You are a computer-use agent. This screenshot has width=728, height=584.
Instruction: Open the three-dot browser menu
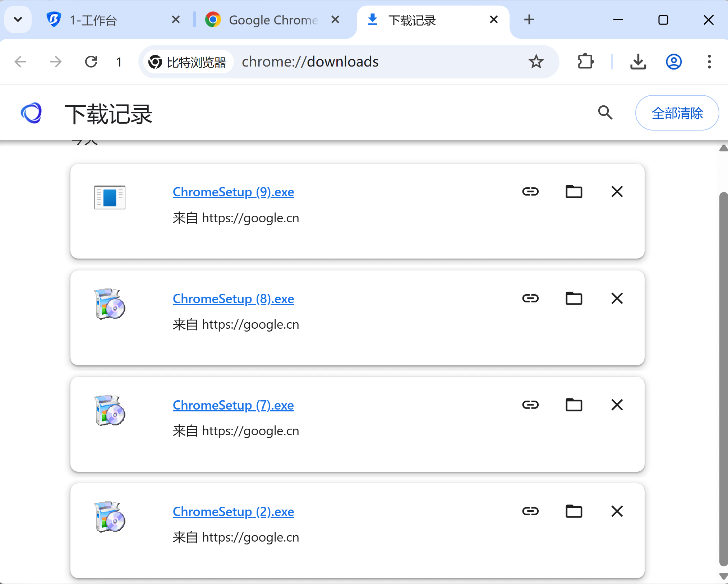pyautogui.click(x=709, y=61)
